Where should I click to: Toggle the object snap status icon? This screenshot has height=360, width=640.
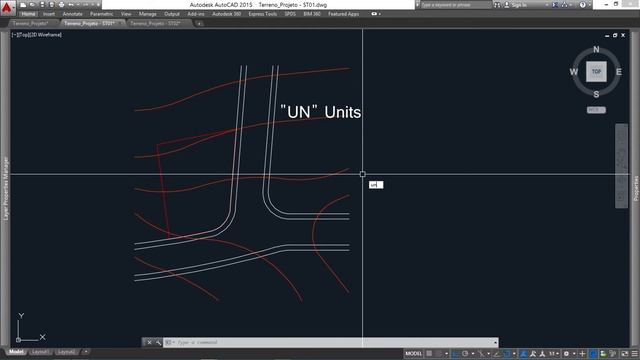[x=507, y=353]
